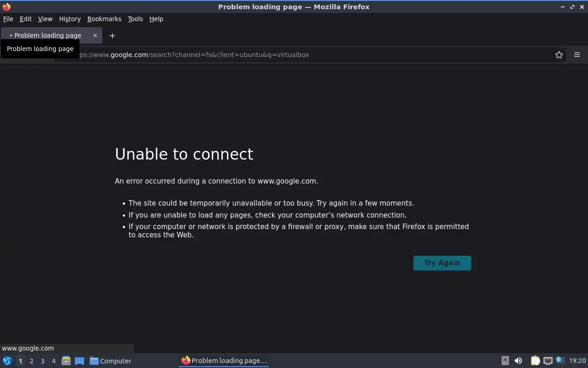Open the update notifier tray icon
This screenshot has width=588, height=368.
tap(560, 360)
